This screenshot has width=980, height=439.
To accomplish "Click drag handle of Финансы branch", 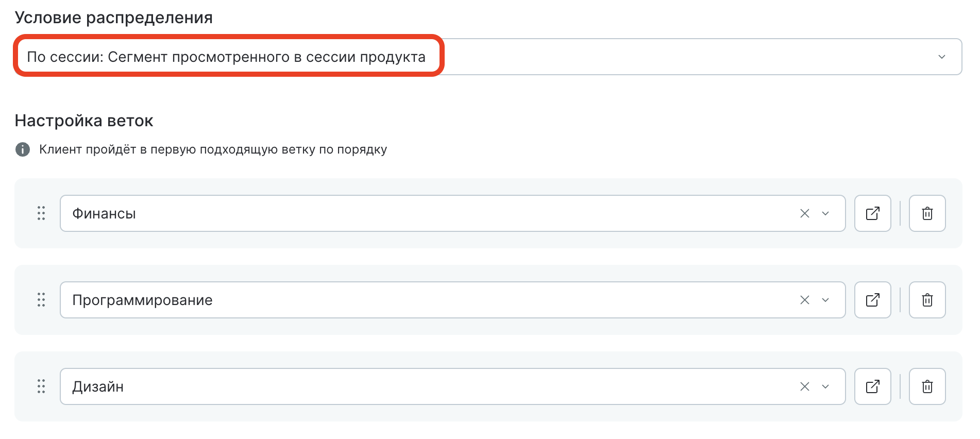I will (41, 213).
